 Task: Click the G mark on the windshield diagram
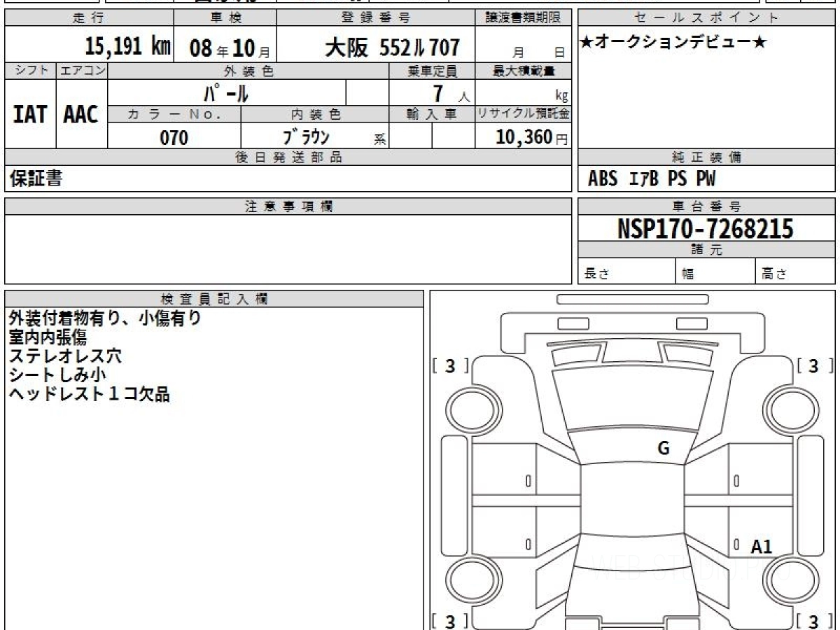664,449
